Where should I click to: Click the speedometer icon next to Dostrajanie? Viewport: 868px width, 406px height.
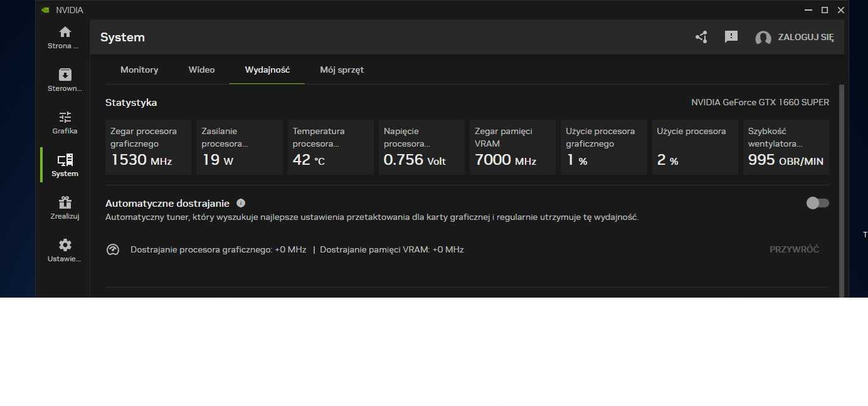(113, 249)
